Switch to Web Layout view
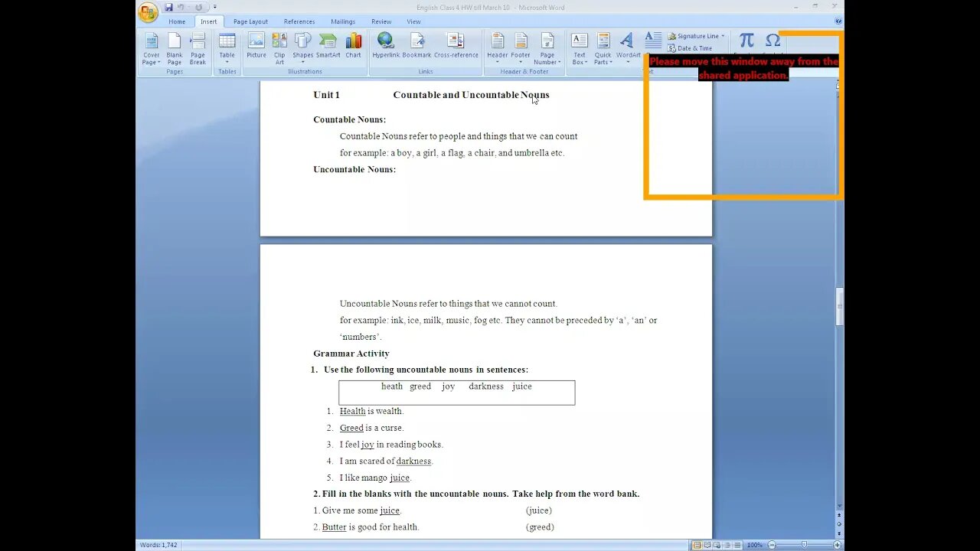The width and height of the screenshot is (980, 551). (717, 545)
